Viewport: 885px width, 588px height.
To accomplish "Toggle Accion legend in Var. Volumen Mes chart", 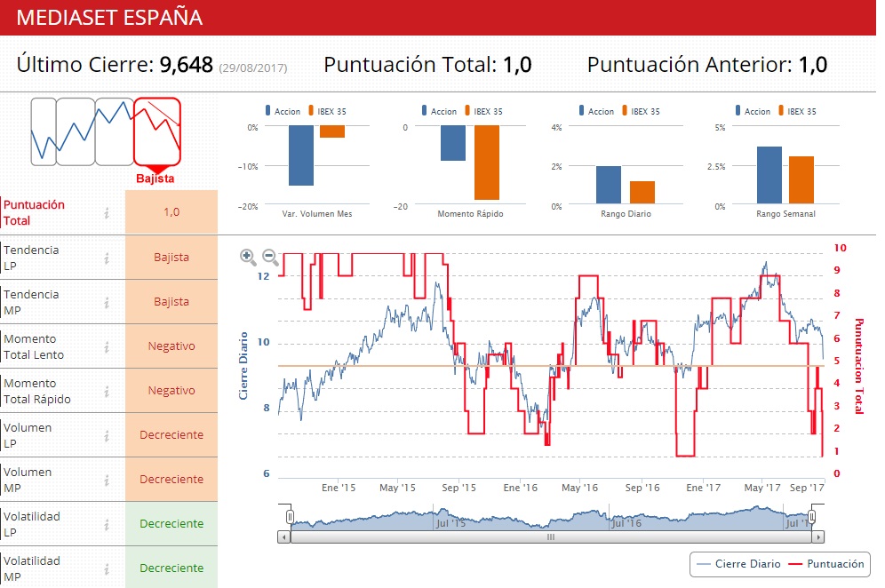I will pos(283,111).
